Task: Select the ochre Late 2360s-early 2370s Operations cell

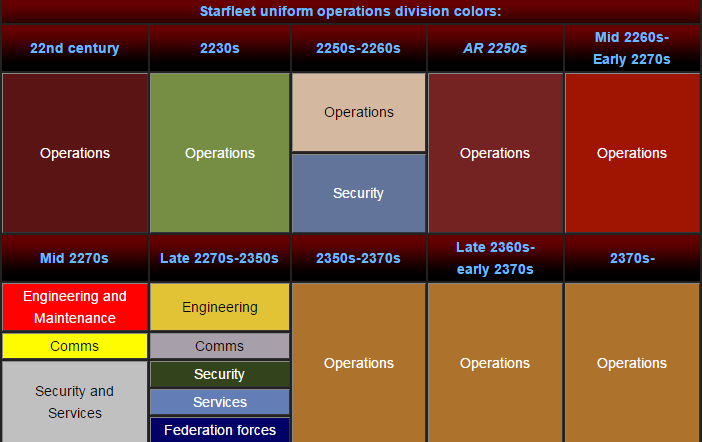Action: click(x=495, y=363)
